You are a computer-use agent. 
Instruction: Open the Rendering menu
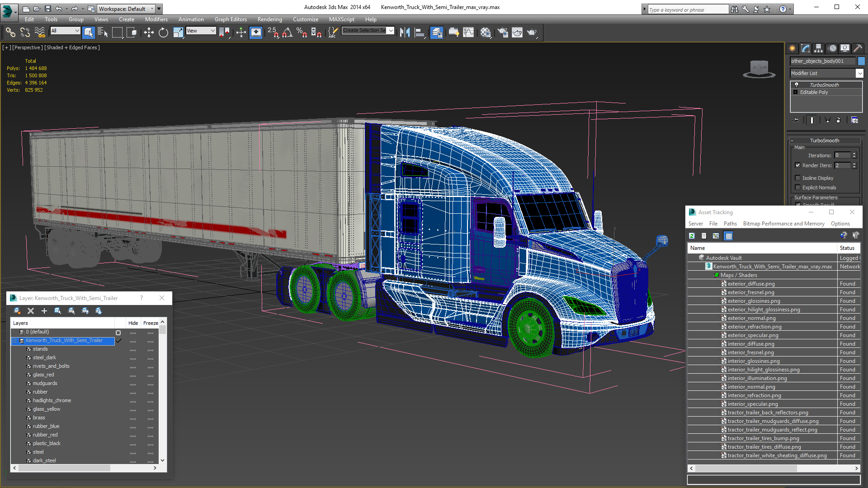(269, 19)
